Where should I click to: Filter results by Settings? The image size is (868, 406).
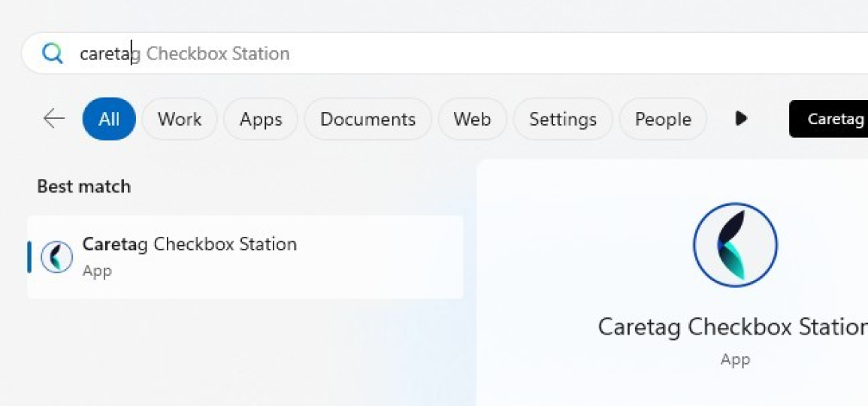coord(563,119)
